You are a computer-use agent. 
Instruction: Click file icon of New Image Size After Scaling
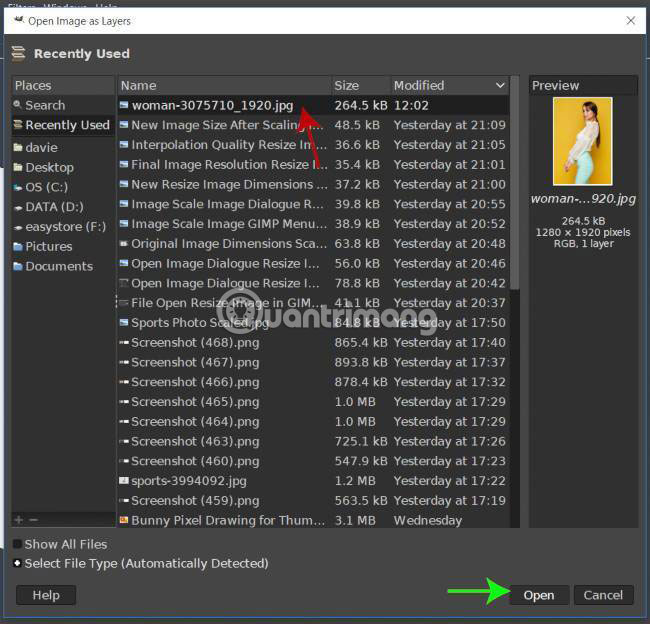pyautogui.click(x=124, y=124)
